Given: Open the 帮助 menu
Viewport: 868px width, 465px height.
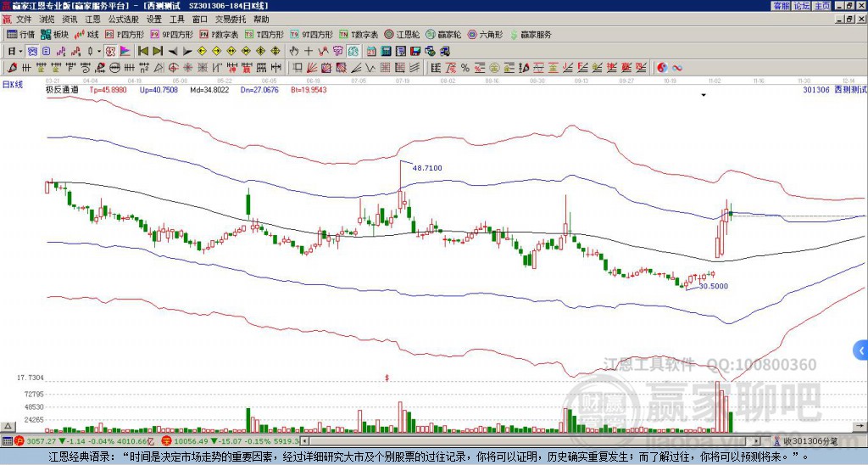Looking at the screenshot, I should 261,20.
